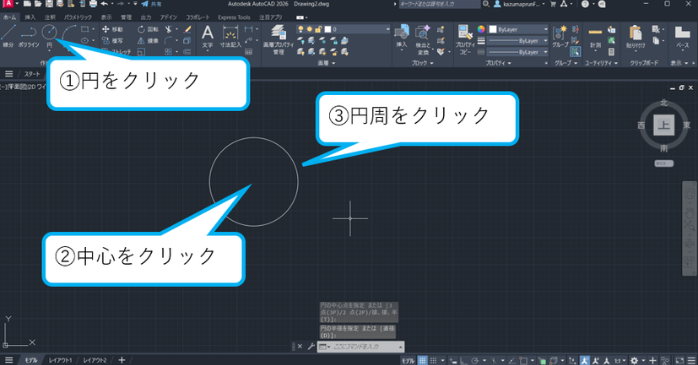Click the Copy (複写) tool
Screen dimensions: 698x365
pyautogui.click(x=112, y=41)
